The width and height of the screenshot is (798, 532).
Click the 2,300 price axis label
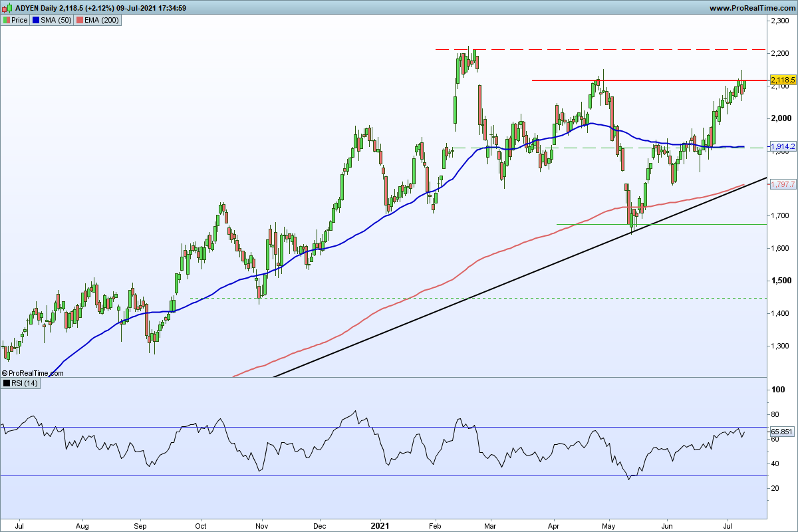[x=779, y=21]
